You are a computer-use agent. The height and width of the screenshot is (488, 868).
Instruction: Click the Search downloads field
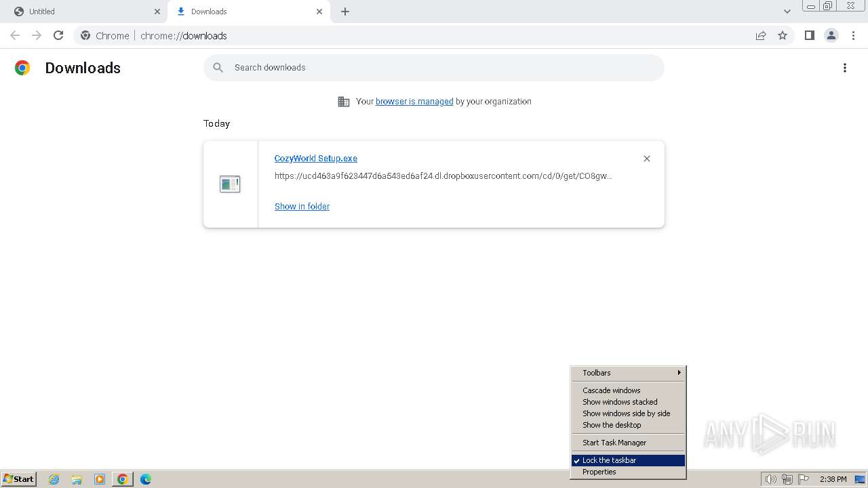tap(434, 68)
